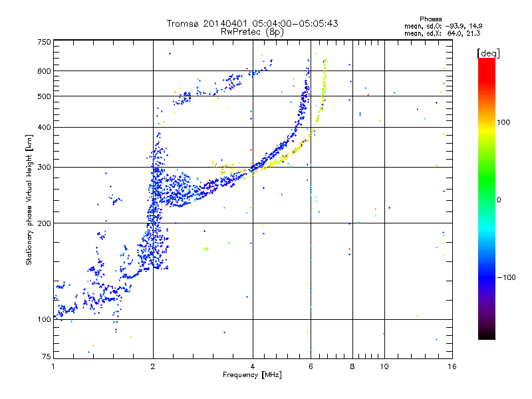Click the '100' colorbar tick label

pyautogui.click(x=503, y=122)
